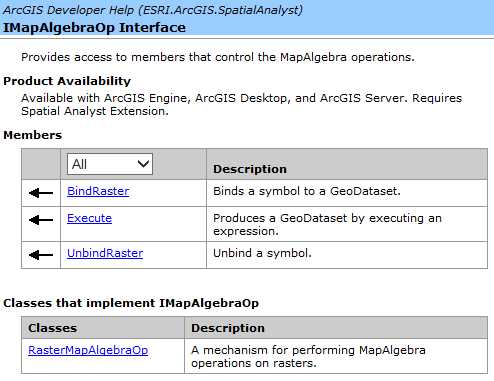Click the 'Classes that implement IMapAlgebraOp' heading
This screenshot has width=494, height=381.
click(131, 303)
